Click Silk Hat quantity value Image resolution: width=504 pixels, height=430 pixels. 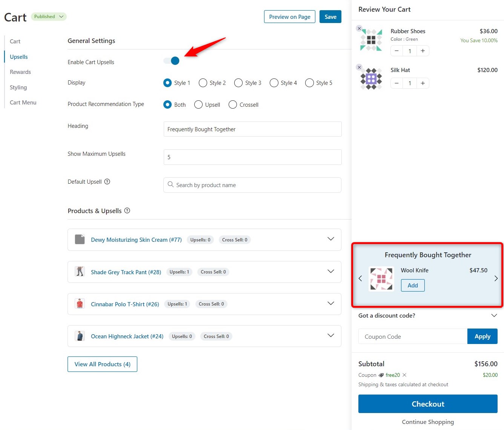pos(410,83)
